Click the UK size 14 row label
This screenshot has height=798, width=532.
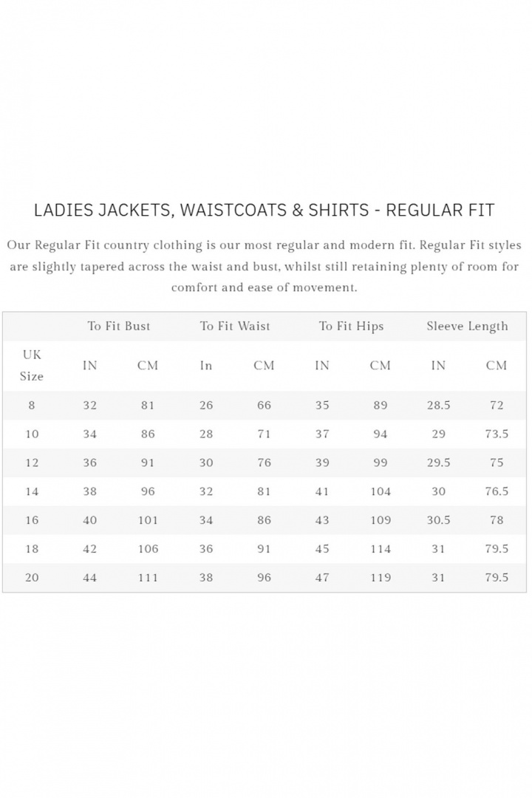pyautogui.click(x=32, y=491)
